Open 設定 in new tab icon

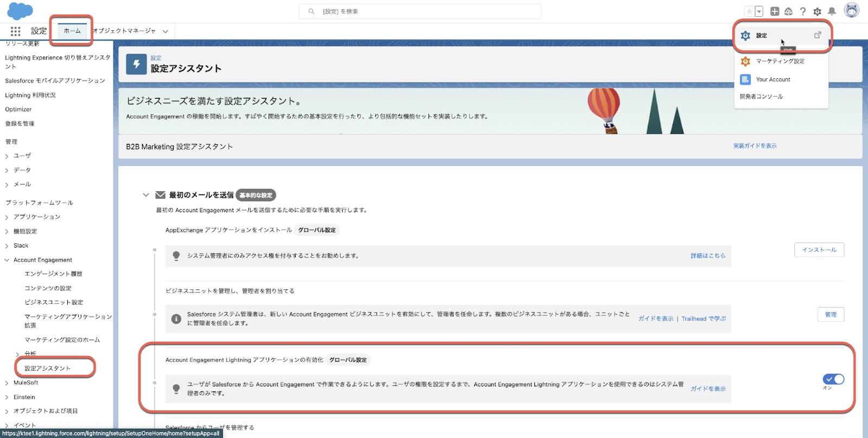(x=818, y=35)
